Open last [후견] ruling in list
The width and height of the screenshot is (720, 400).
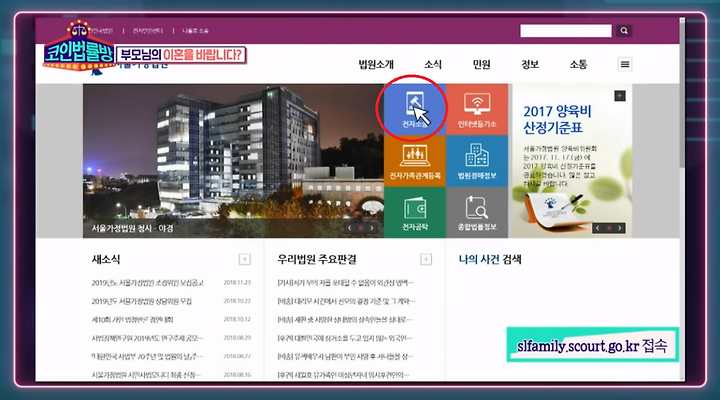343,375
